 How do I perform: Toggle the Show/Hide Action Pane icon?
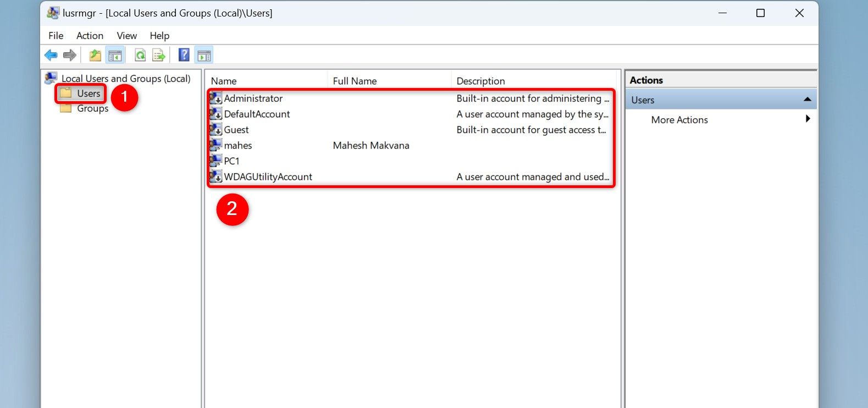click(x=204, y=55)
